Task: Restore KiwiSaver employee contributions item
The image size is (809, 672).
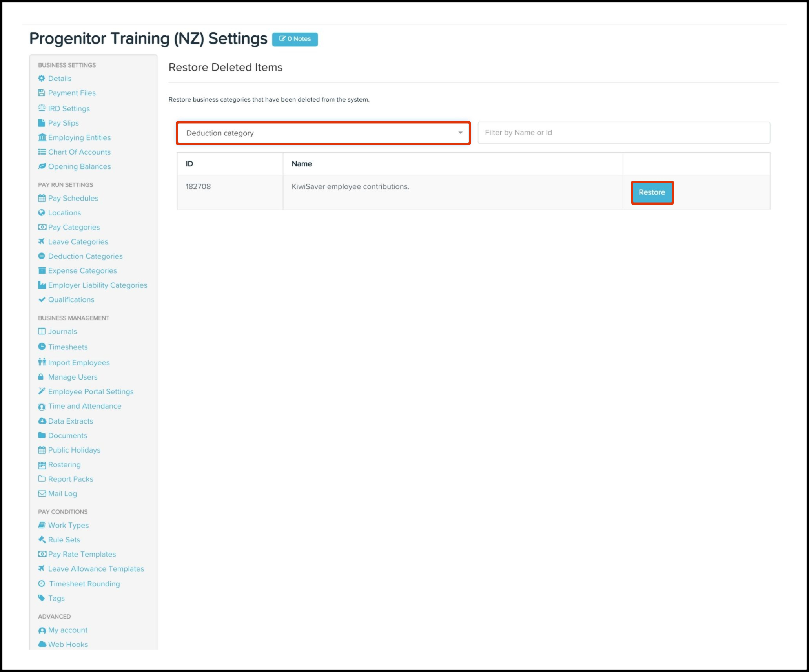Action: click(652, 192)
